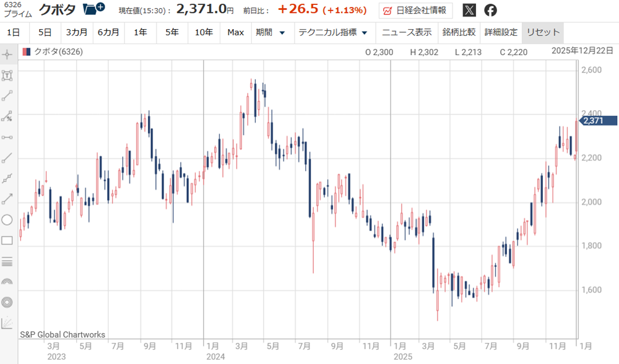The image size is (619, 364).
Task: Select the percent change line tool
Action: [x=7, y=116]
